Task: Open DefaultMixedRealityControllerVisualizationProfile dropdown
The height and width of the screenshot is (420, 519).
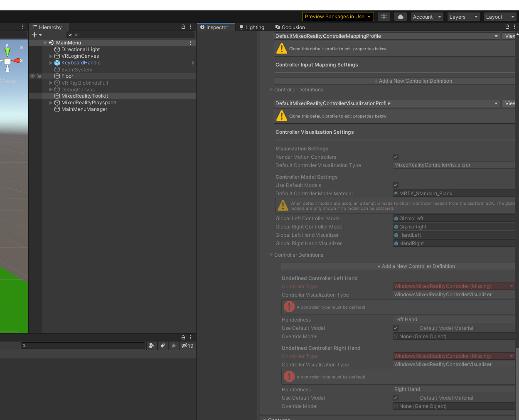Action: [387, 103]
